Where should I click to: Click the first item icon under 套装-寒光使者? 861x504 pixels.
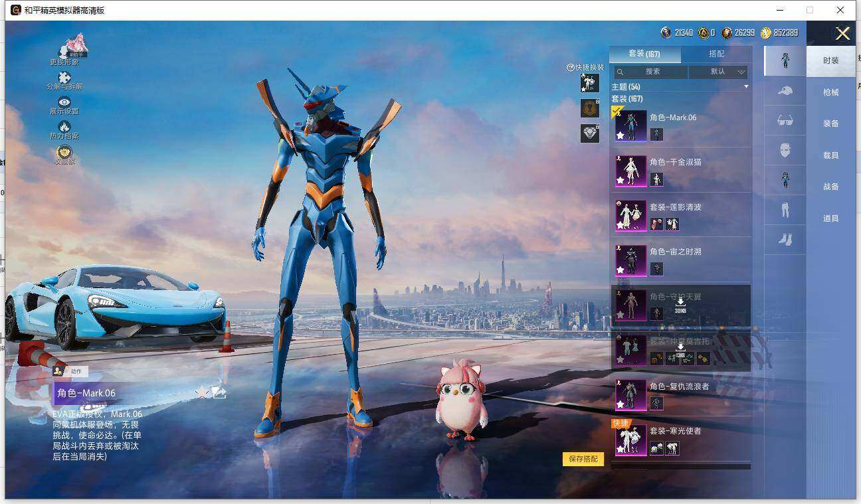tap(656, 448)
